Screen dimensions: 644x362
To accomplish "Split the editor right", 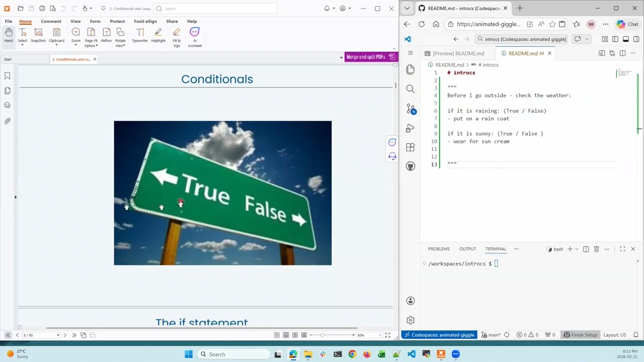I will pos(623,53).
